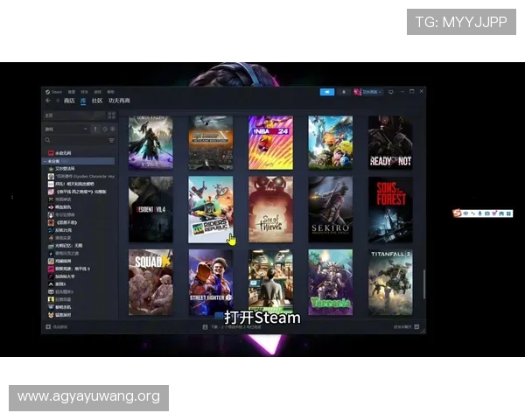Click the grid view icon beside Home
This screenshot has height=420, width=525.
point(112,115)
